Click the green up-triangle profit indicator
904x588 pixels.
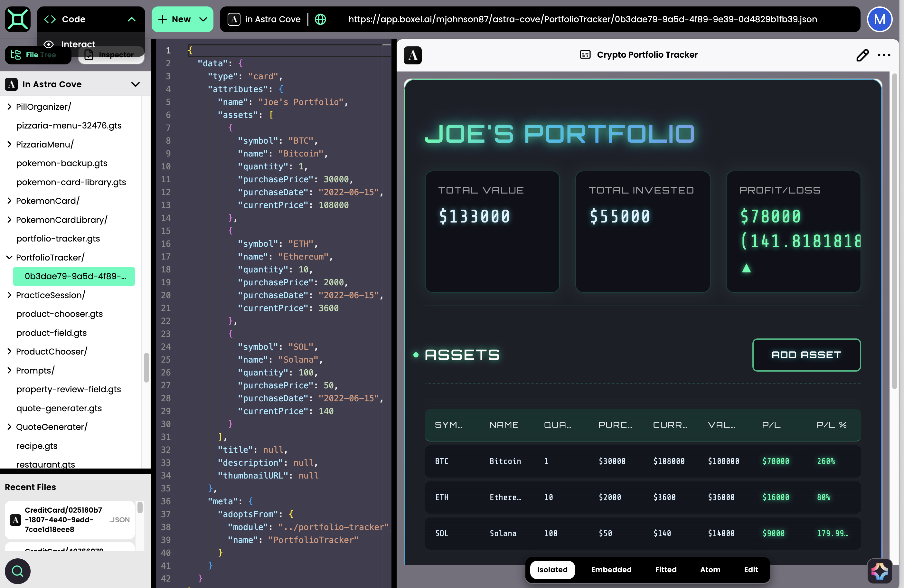tap(746, 268)
